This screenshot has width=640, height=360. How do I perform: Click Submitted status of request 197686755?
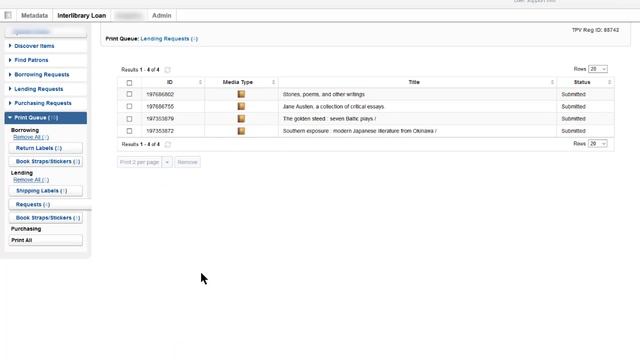[573, 107]
